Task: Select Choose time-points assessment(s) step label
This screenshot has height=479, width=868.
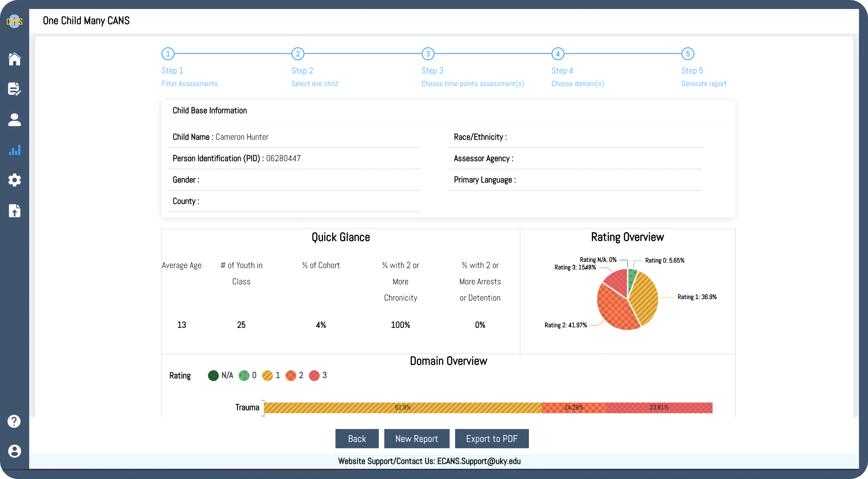Action: click(472, 84)
